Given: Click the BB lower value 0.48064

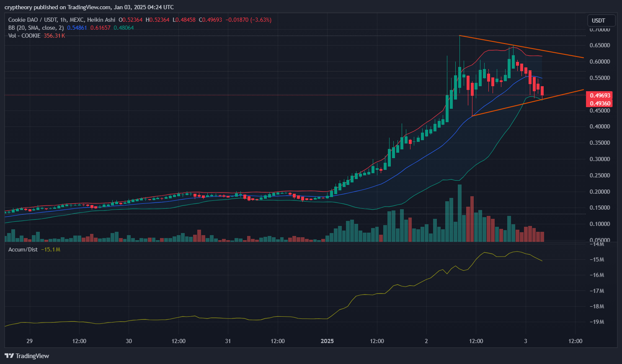Looking at the screenshot, I should click(x=124, y=28).
